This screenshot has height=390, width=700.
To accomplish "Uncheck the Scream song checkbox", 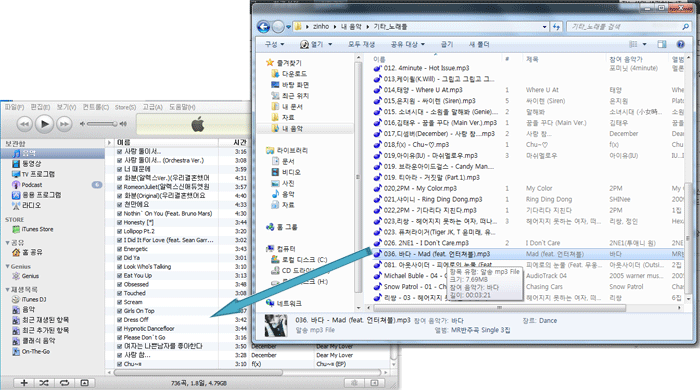I will [x=120, y=302].
